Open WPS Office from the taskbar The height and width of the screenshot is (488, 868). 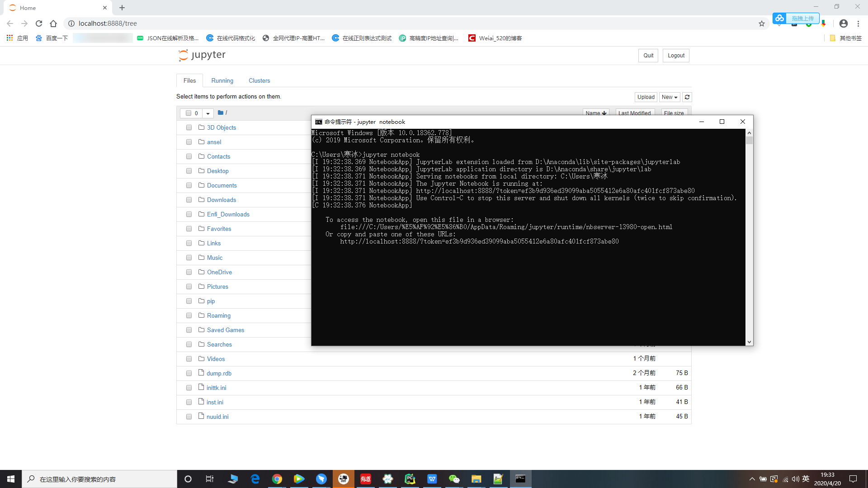(432, 479)
